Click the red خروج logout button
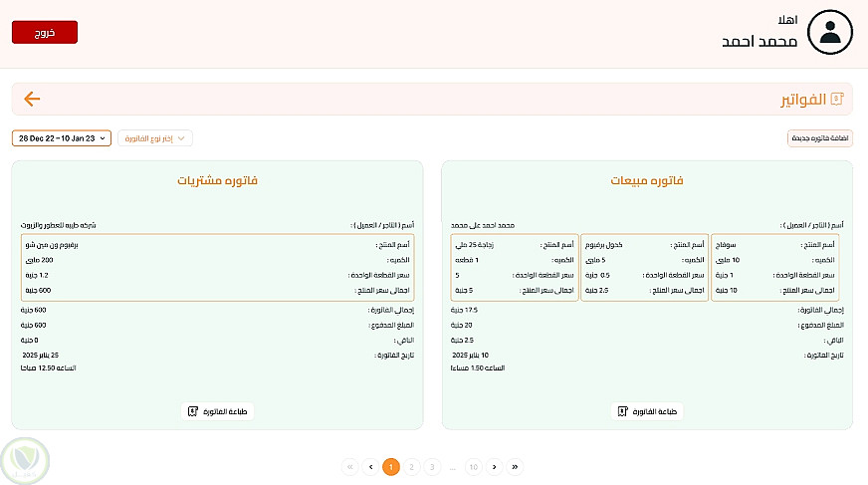Viewport: 868px width, 485px height. tap(45, 32)
